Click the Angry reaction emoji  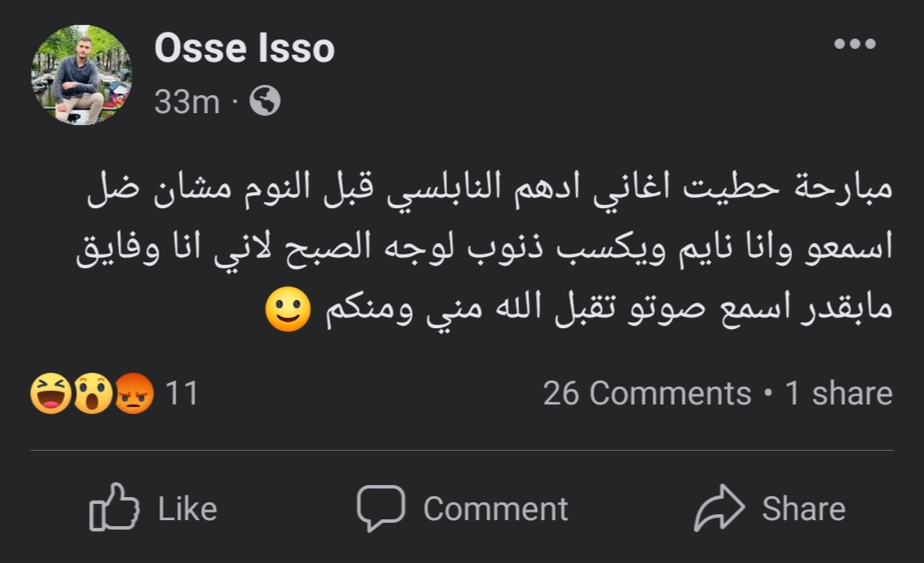134,394
